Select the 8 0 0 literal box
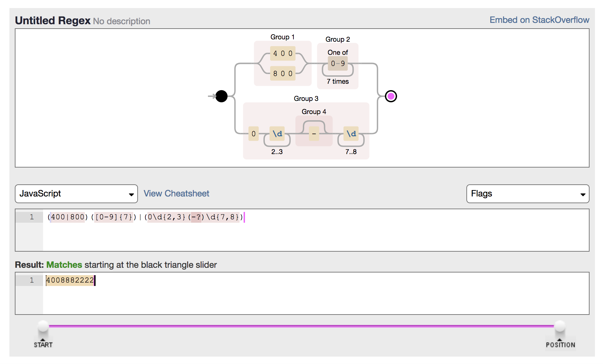603x364 pixels. coord(283,74)
